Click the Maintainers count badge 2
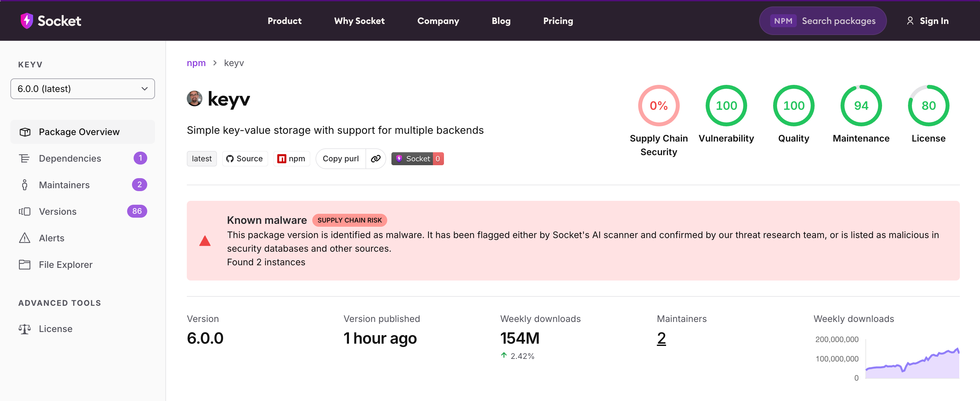Screen dimensions: 980x401 (140, 185)
